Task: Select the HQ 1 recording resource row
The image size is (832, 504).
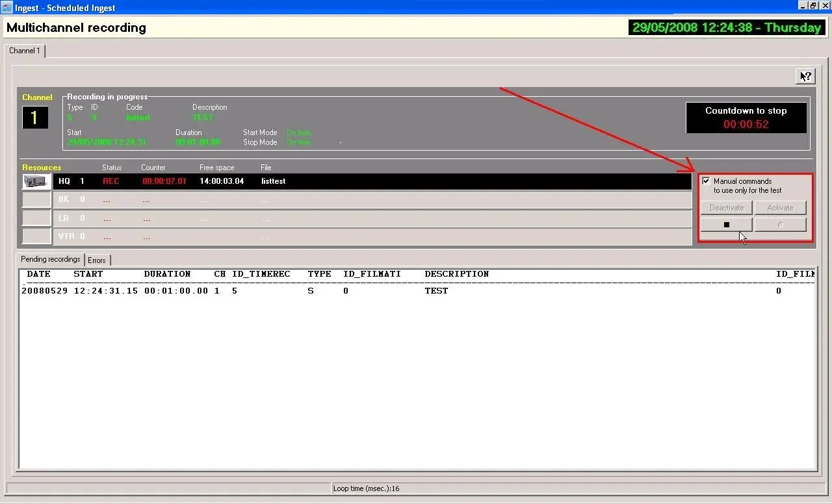Action: pyautogui.click(x=370, y=181)
